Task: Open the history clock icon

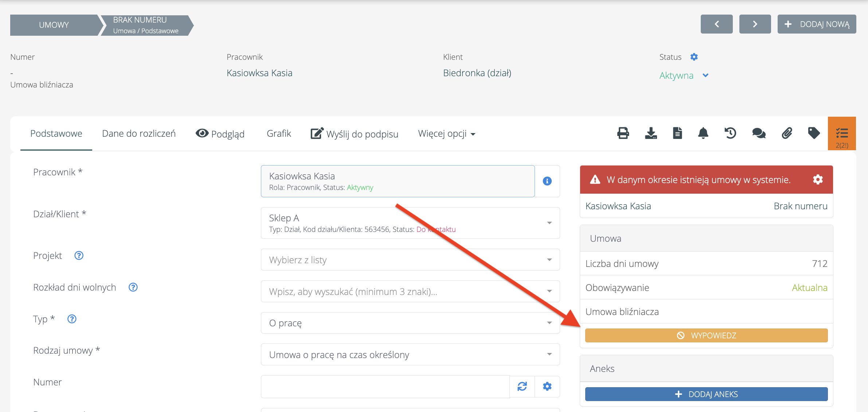Action: click(730, 133)
